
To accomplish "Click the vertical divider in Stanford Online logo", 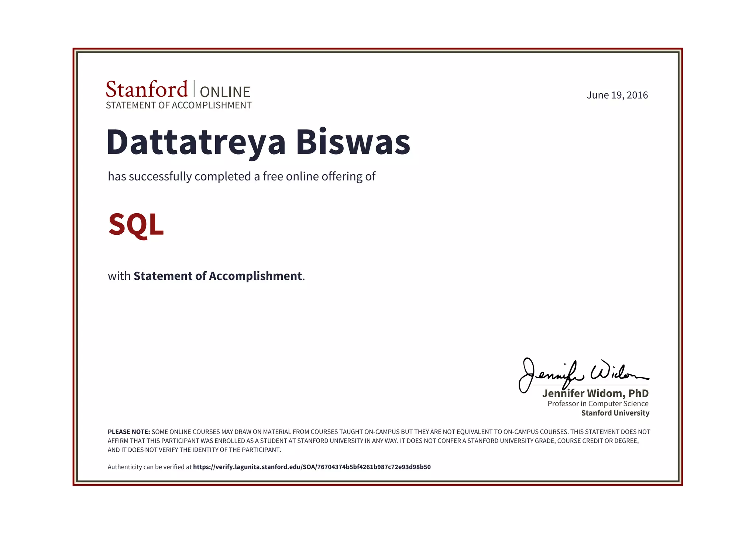I will pyautogui.click(x=194, y=89).
